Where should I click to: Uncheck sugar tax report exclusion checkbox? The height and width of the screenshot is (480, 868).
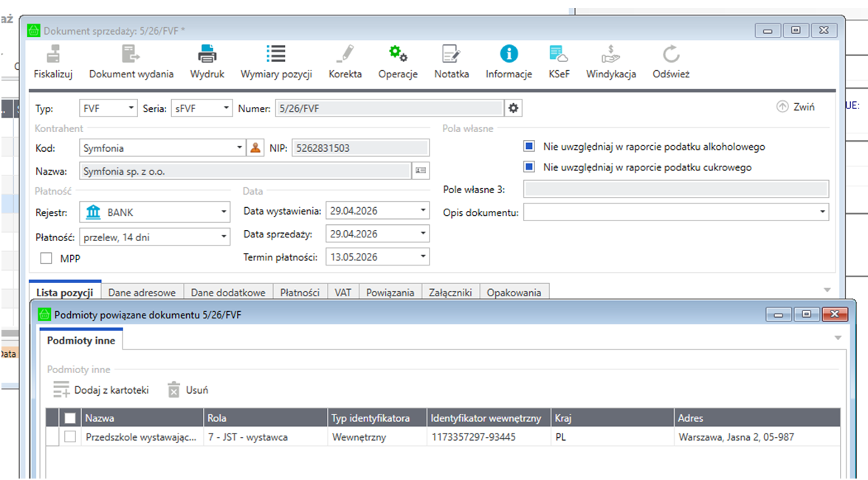click(528, 167)
